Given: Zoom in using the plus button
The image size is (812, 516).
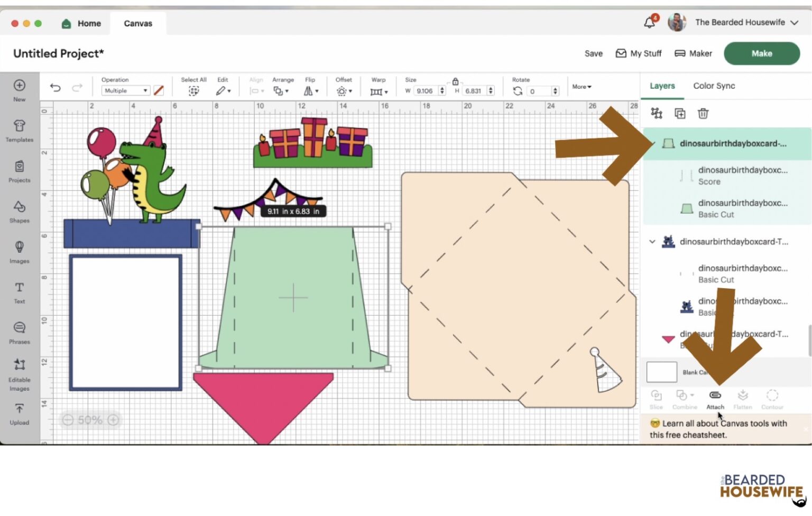Looking at the screenshot, I should pyautogui.click(x=113, y=420).
